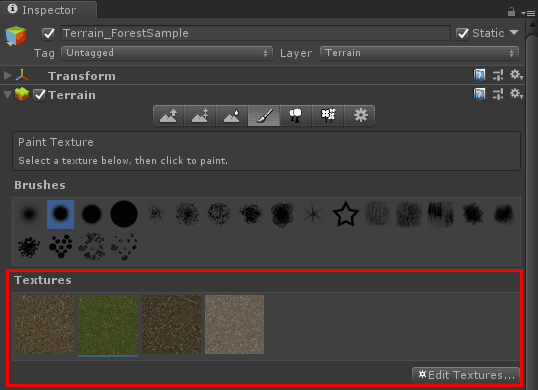Open the Static flags dropdown arrow
The image size is (538, 390).
[x=514, y=33]
